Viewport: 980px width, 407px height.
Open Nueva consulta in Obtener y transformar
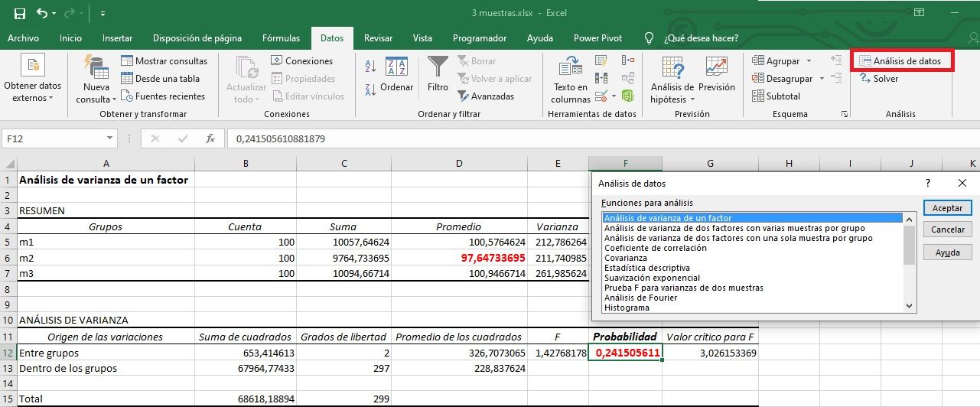pos(96,80)
